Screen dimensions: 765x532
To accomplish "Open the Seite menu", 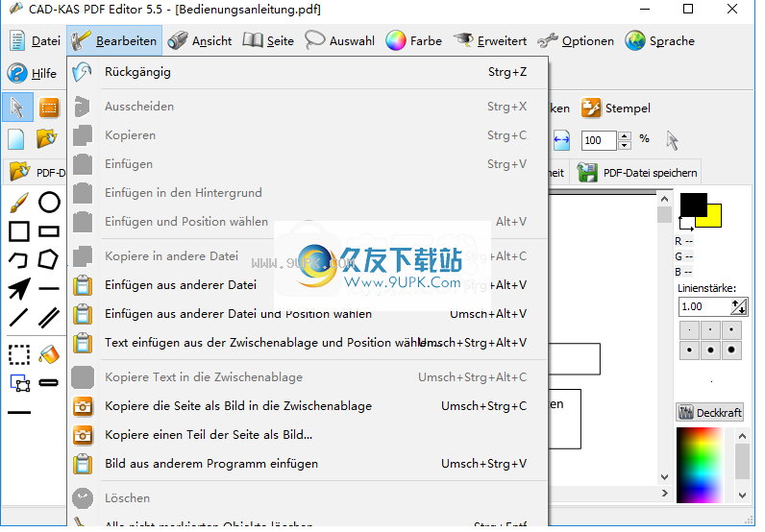I will tap(268, 41).
